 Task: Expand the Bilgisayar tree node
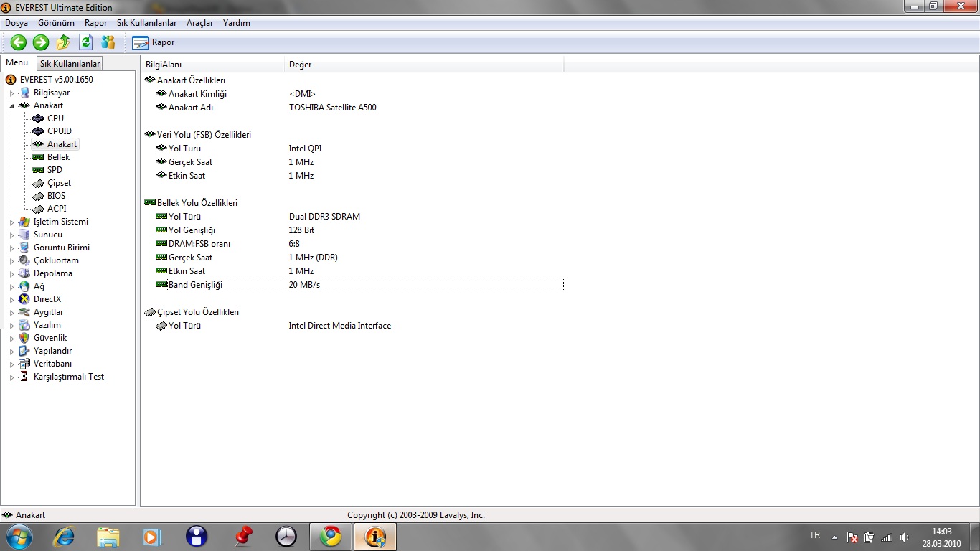(x=11, y=93)
